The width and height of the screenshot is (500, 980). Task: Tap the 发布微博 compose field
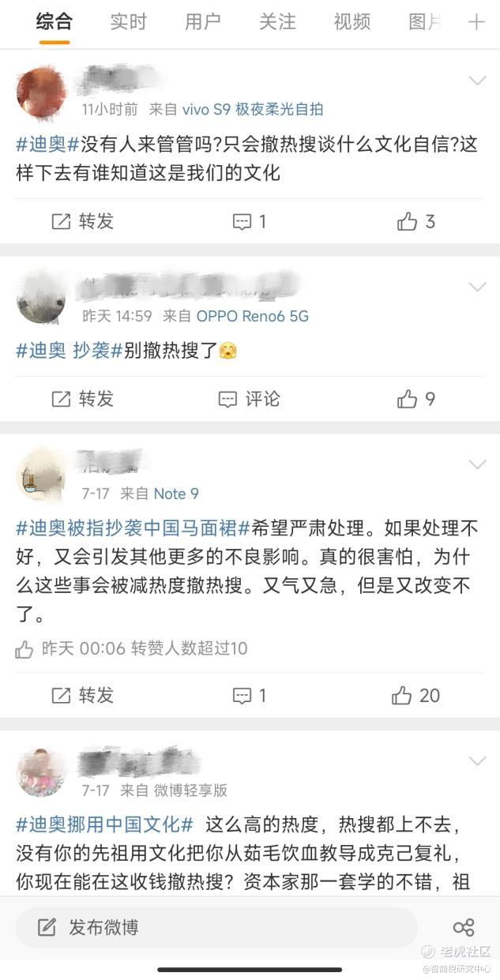pyautogui.click(x=216, y=927)
